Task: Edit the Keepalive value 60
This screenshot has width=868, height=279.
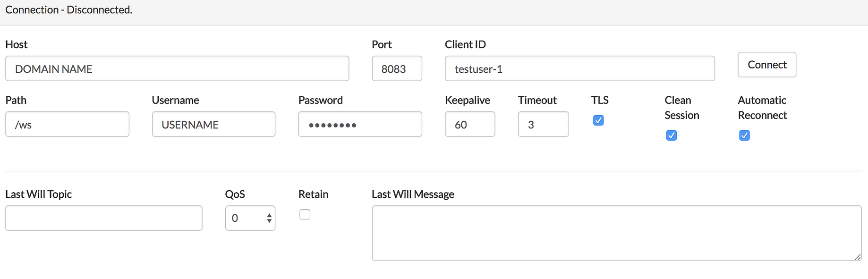Action: [470, 124]
